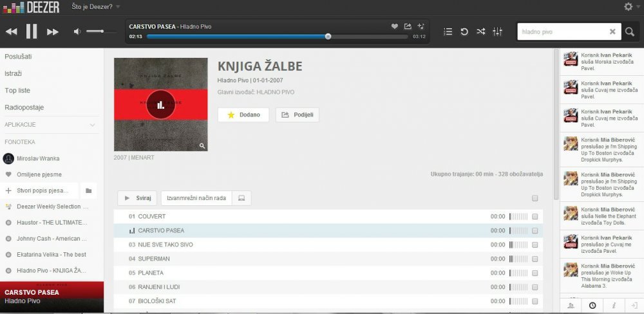Enable Izvanmrežni način rada

(x=196, y=198)
